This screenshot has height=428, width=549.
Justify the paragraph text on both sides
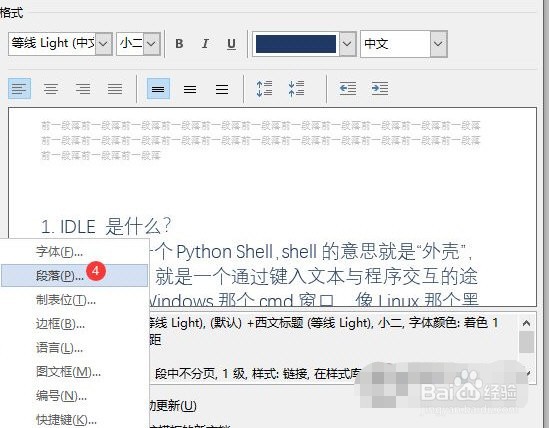(115, 88)
